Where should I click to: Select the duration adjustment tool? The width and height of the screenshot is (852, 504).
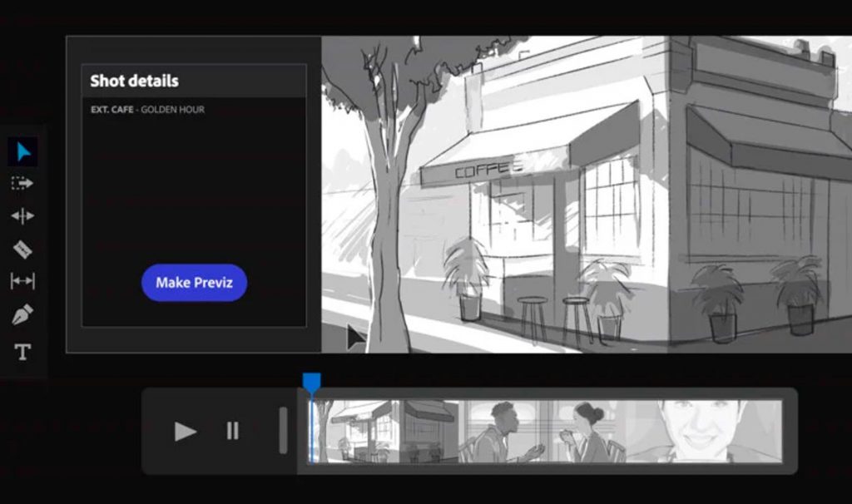click(22, 281)
